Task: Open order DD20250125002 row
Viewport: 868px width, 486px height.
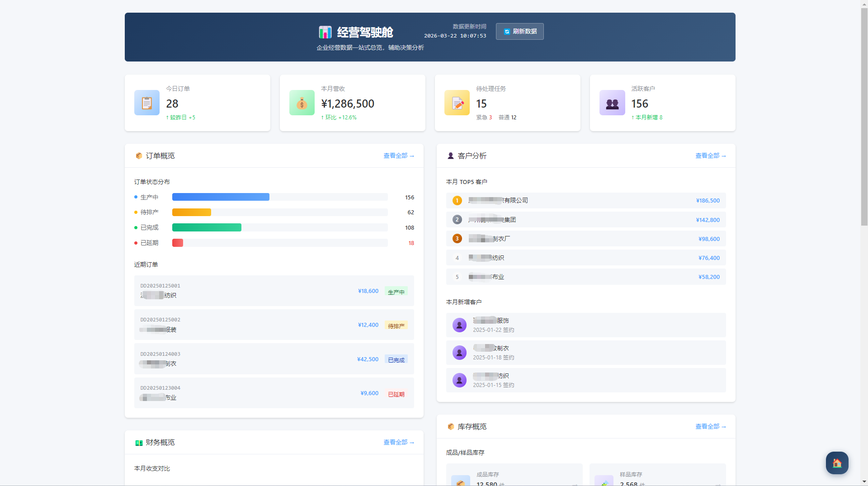Action: tap(274, 325)
